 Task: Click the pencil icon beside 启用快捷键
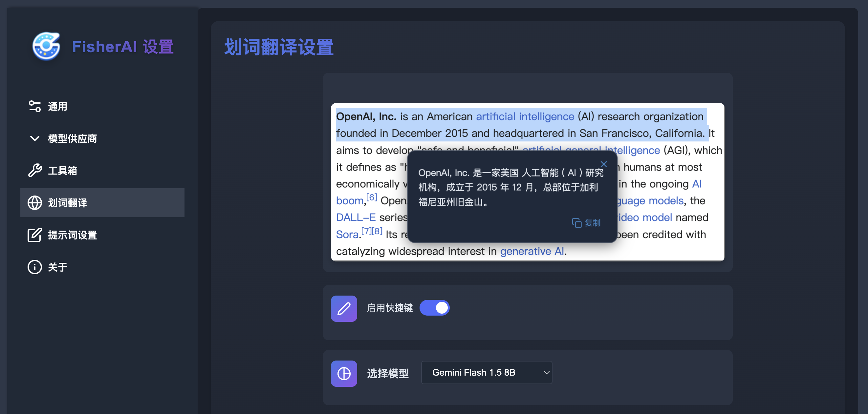pyautogui.click(x=344, y=308)
